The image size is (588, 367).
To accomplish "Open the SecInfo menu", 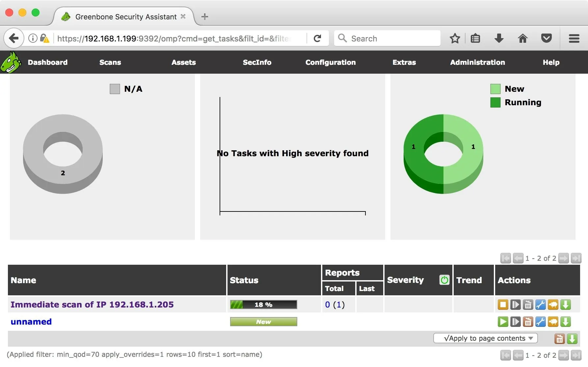I will (257, 62).
